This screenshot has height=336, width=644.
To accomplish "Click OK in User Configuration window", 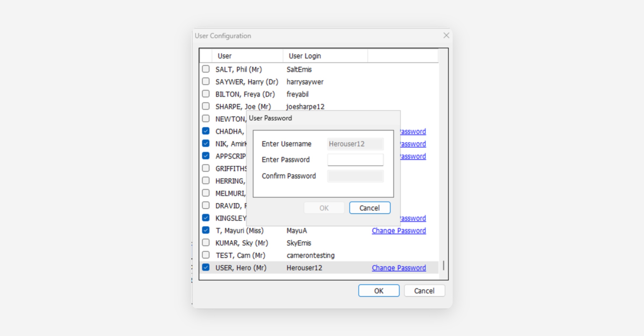I will (379, 291).
